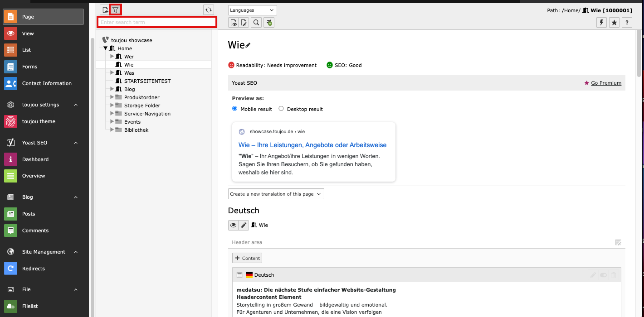The height and width of the screenshot is (317, 644).
Task: Open the magnifier search icon in toolbar
Action: click(x=256, y=23)
